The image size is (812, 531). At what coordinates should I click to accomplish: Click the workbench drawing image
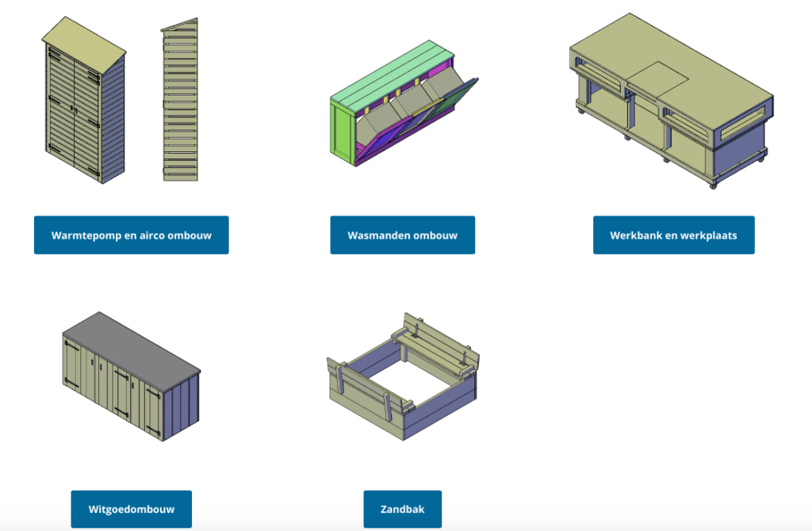(x=672, y=101)
